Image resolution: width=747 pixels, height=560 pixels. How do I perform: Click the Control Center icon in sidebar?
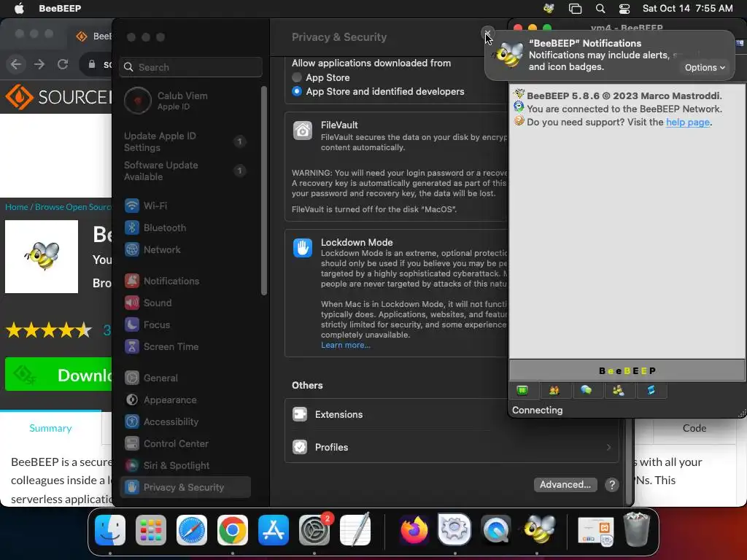pos(132,443)
